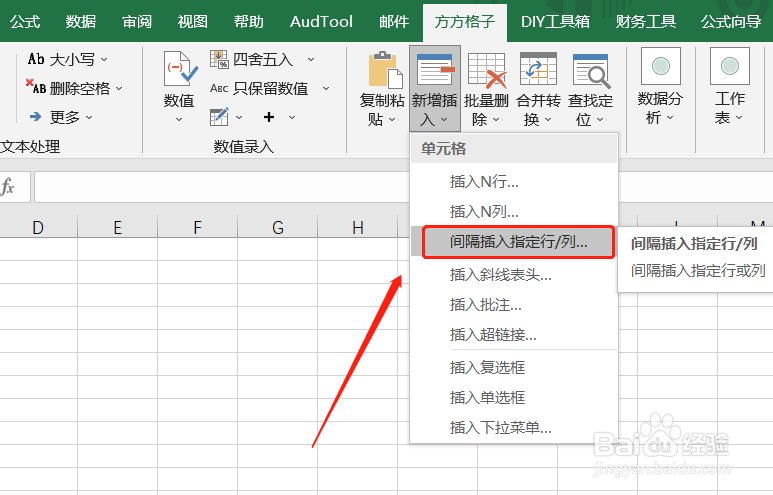Select column D header
773x495 pixels.
click(38, 227)
